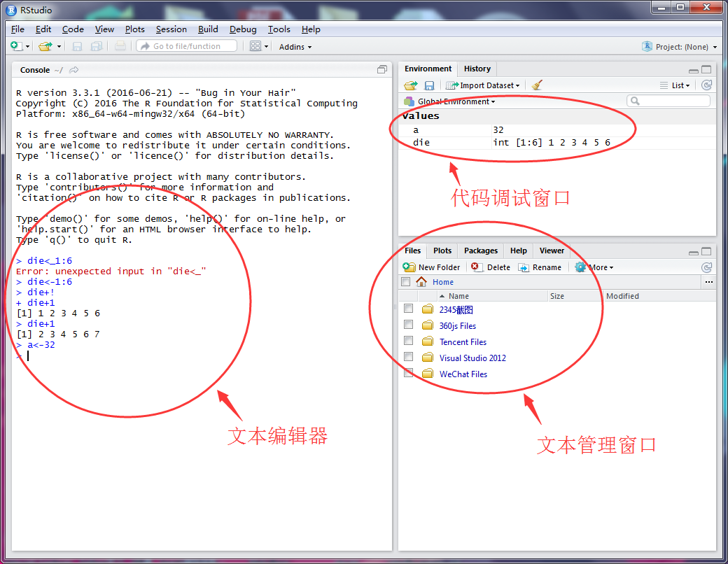Click the open file folder icon

pos(45,46)
